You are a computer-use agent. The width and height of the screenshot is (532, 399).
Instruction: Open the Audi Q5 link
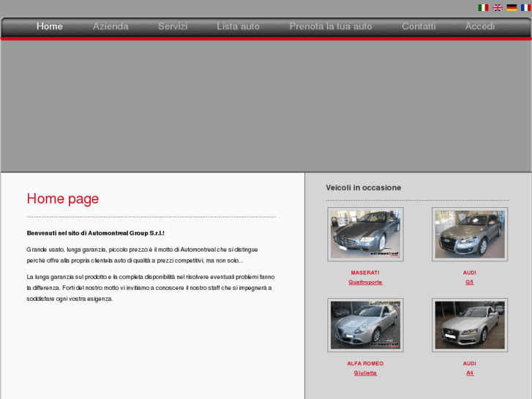[470, 282]
